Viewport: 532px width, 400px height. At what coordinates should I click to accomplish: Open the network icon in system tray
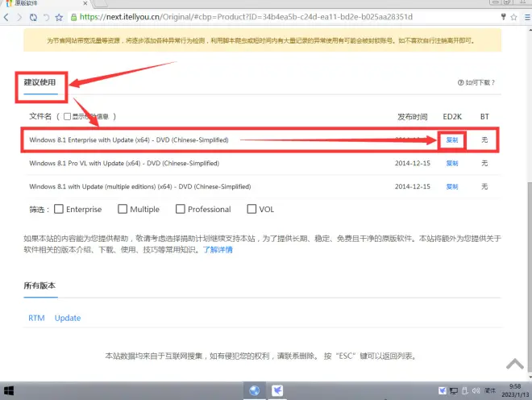(454, 391)
